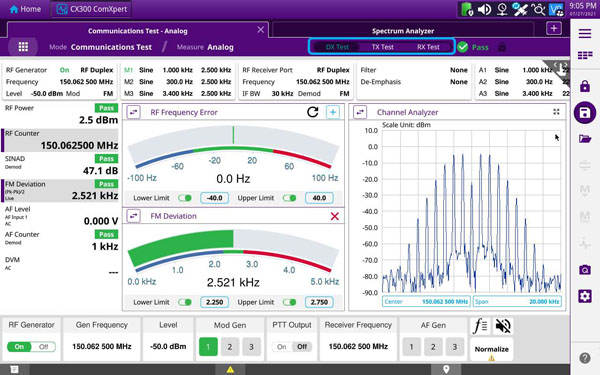The image size is (600, 375).
Task: Toggle AF Gen 1 button
Action: pyautogui.click(x=411, y=347)
